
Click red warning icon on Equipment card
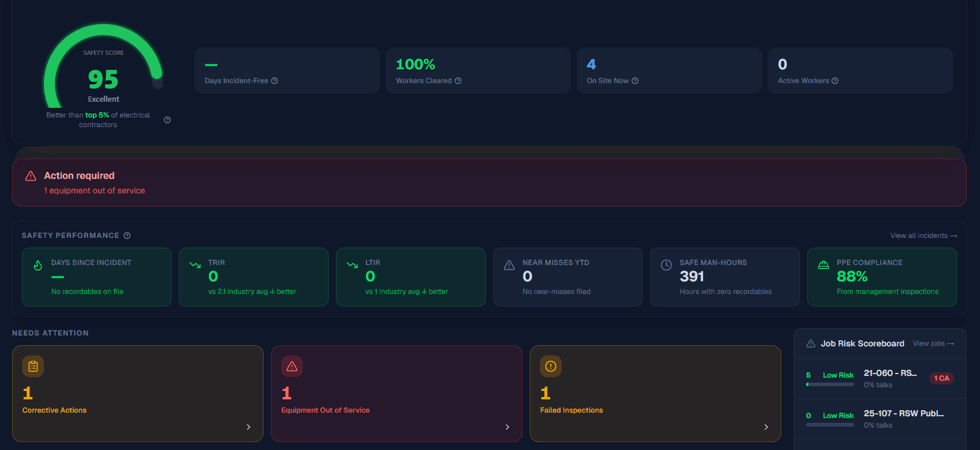(x=292, y=366)
